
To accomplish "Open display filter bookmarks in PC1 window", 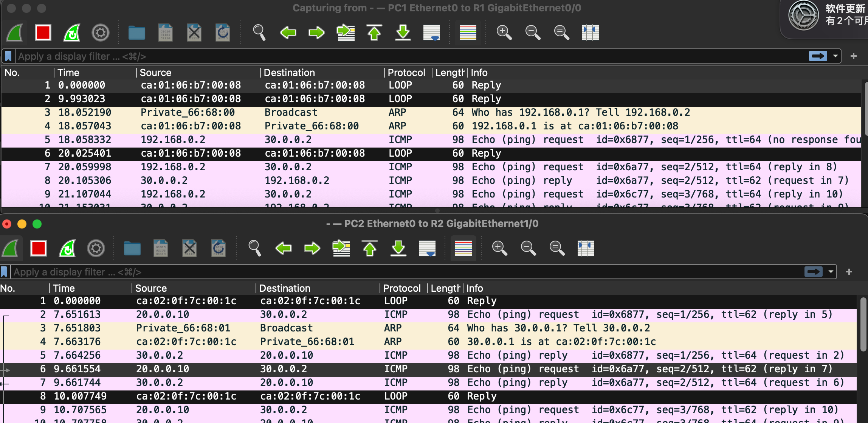I will coord(8,56).
